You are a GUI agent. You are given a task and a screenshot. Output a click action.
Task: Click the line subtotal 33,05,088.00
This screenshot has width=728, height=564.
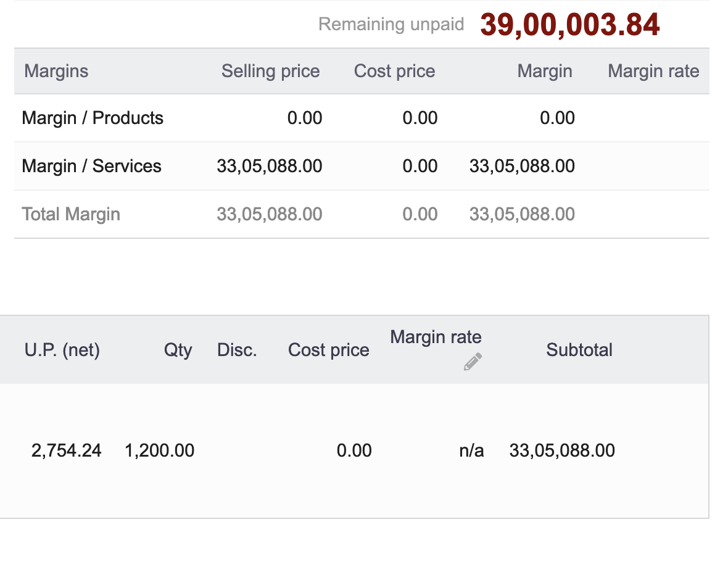coord(562,450)
